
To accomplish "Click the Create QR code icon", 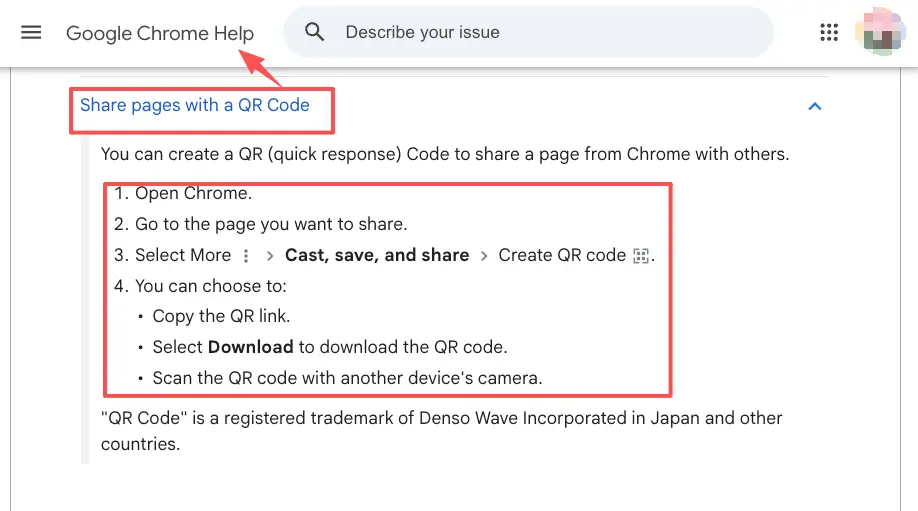I will (x=641, y=256).
